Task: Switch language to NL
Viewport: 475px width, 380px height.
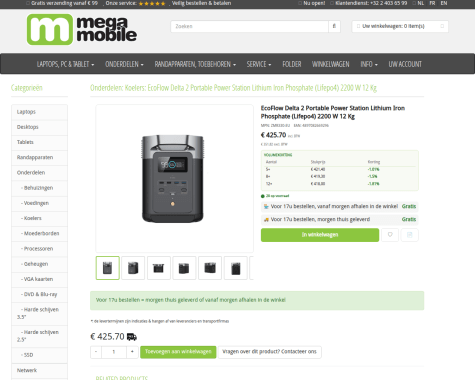Action: click(x=421, y=3)
